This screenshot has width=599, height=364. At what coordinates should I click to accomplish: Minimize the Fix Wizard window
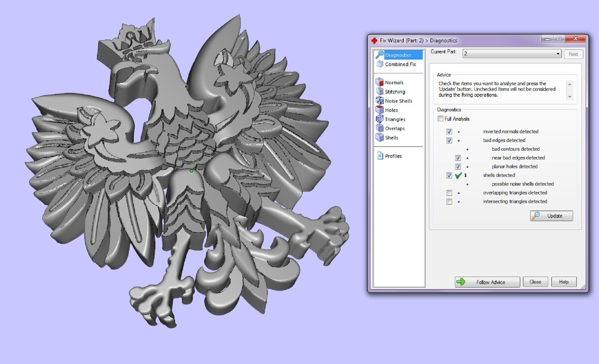(547, 39)
